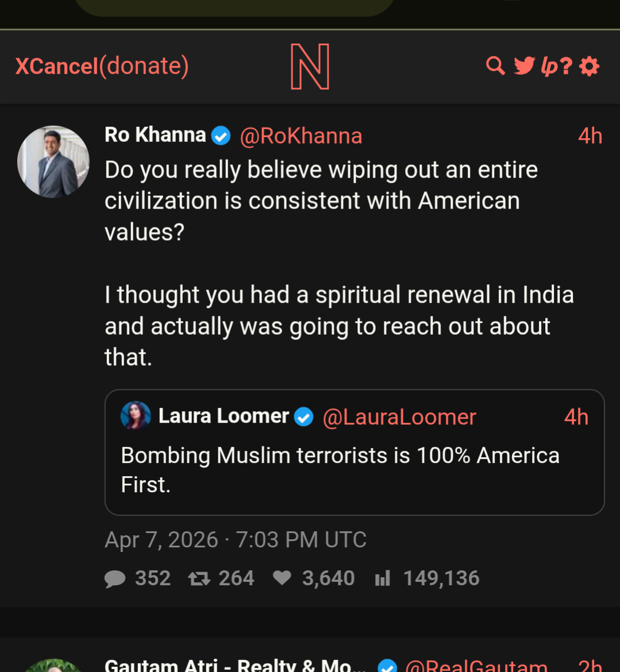Click the Twitter bird icon
This screenshot has height=672, width=620.
(x=524, y=66)
